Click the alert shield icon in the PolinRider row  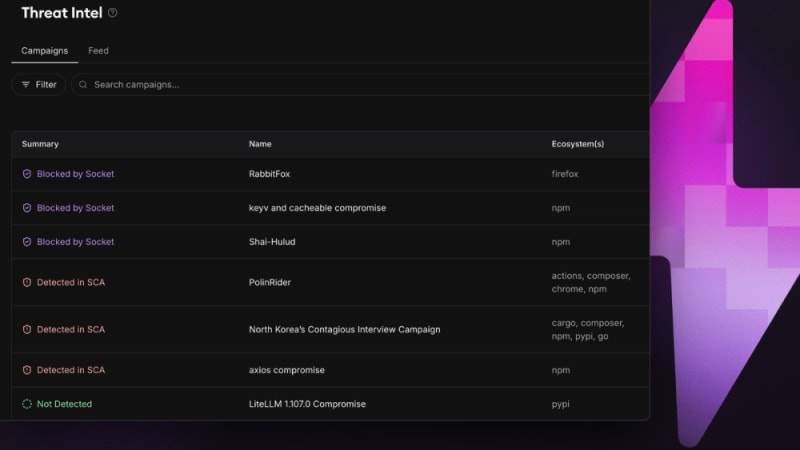[27, 283]
